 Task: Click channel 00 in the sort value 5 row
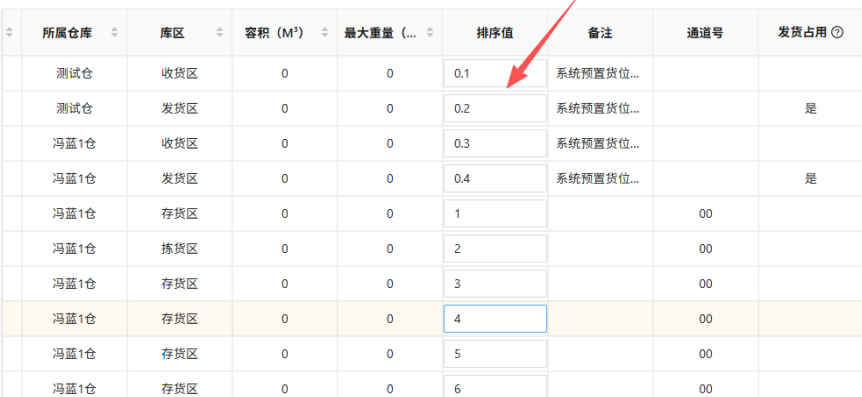705,354
